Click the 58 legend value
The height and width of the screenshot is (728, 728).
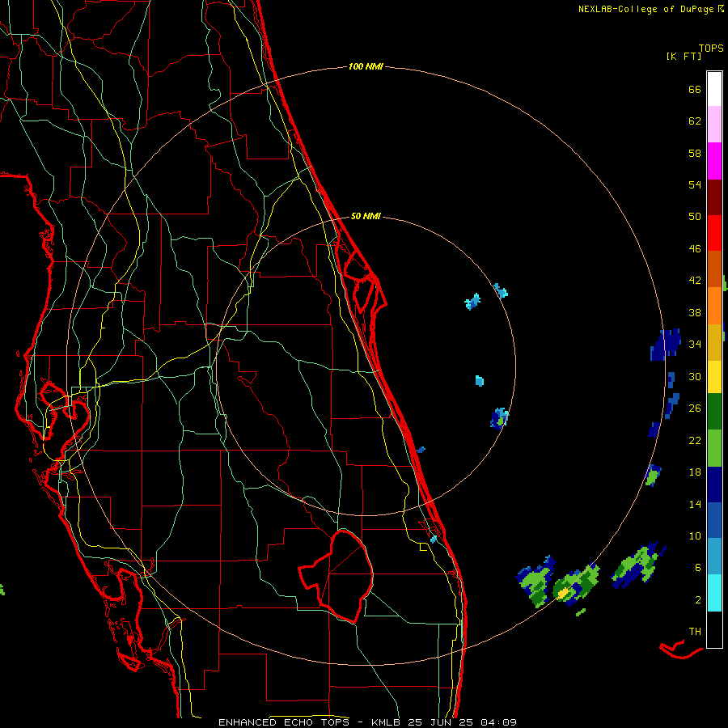coord(695,153)
